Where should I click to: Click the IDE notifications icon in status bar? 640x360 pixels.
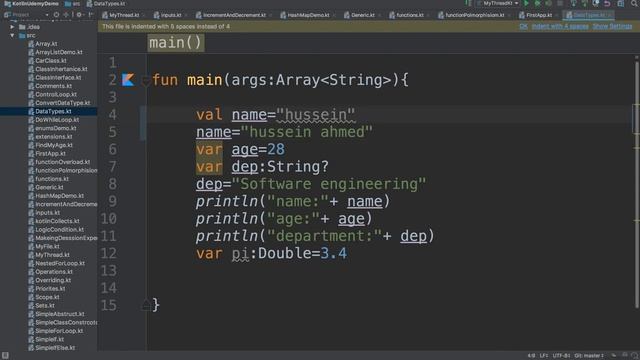pyautogui.click(x=635, y=356)
